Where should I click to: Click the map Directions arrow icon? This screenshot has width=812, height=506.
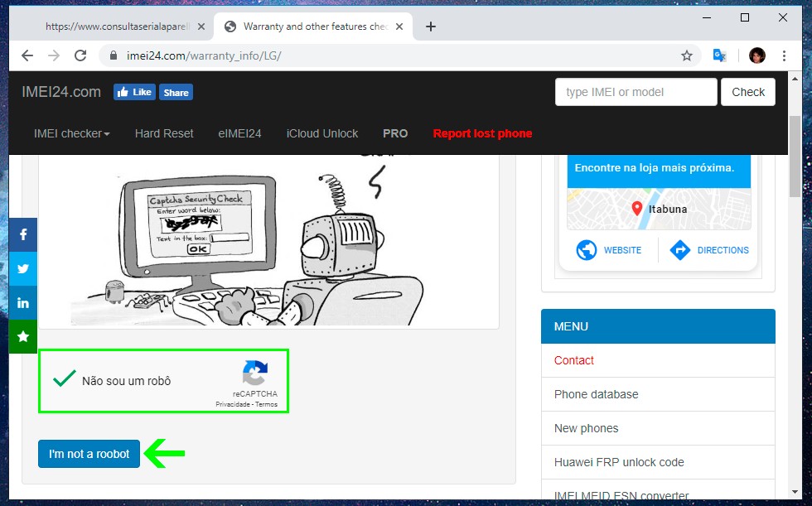[680, 250]
